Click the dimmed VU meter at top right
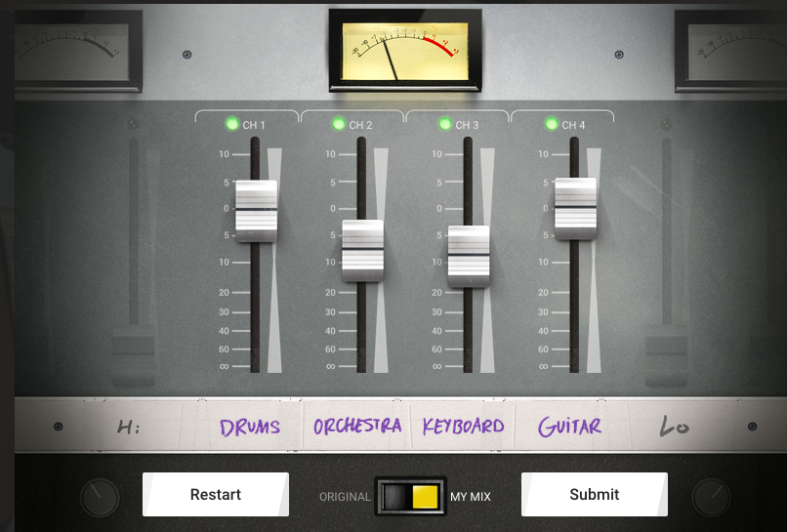Screen dimensions: 787x532 pyautogui.click(x=730, y=51)
